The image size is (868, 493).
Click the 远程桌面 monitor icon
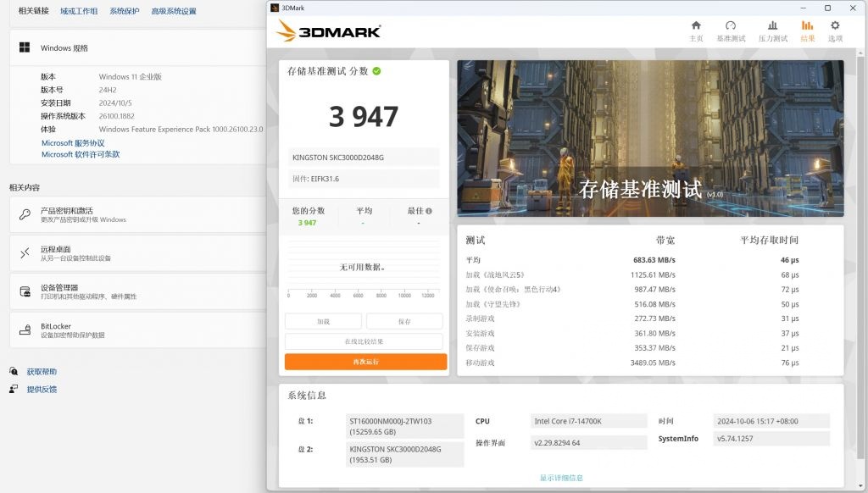pos(24,252)
